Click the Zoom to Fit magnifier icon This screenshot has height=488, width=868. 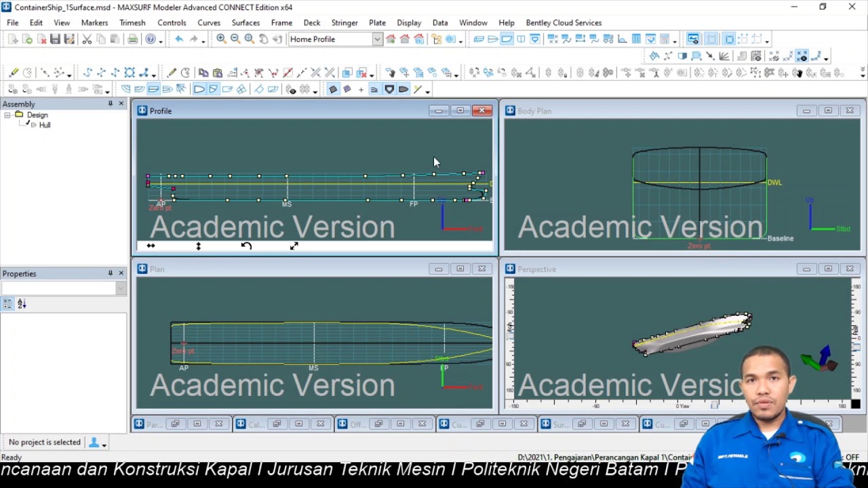click(250, 39)
